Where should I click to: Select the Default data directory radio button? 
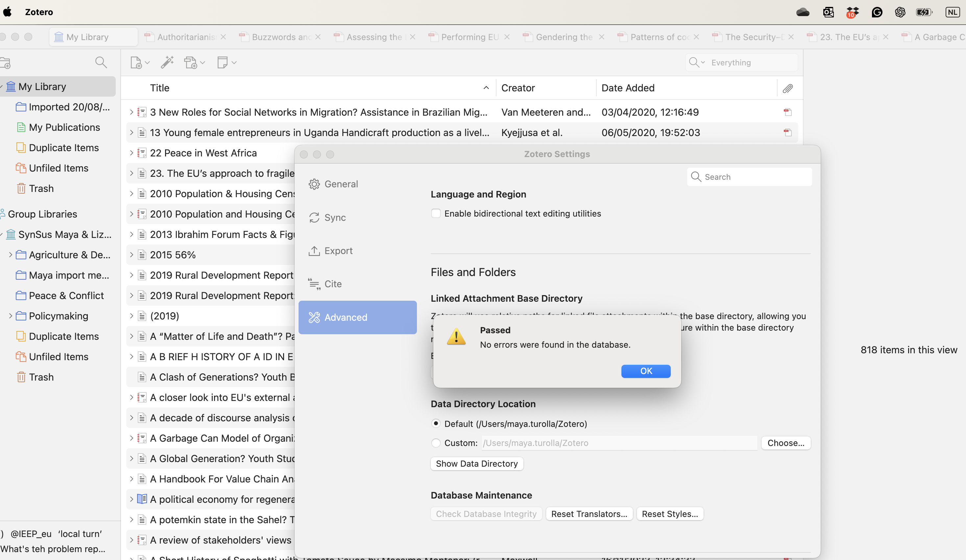pos(436,424)
